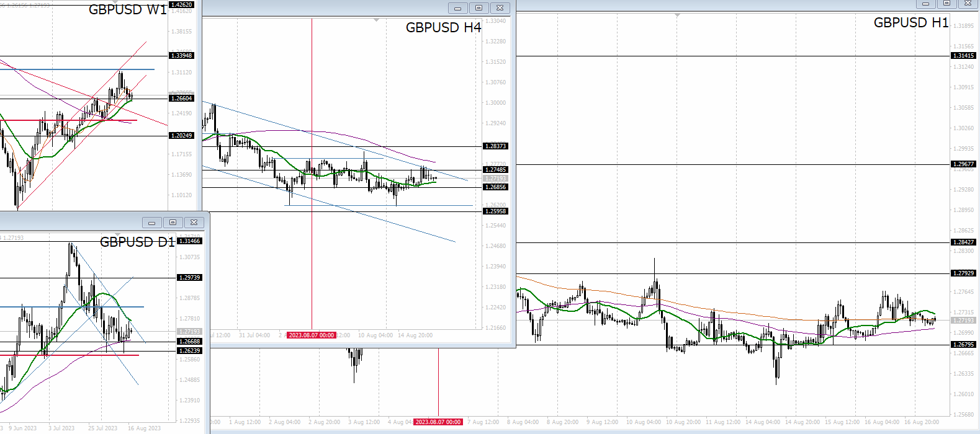
Task: Click the 1 Aug 12:00 time label in H1 chart
Action: tap(245, 422)
